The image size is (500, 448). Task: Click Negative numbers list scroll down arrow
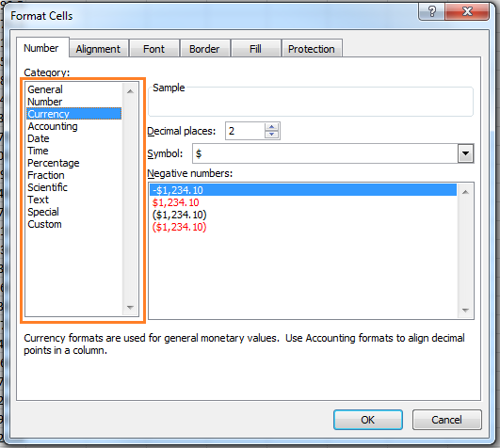coord(465,310)
